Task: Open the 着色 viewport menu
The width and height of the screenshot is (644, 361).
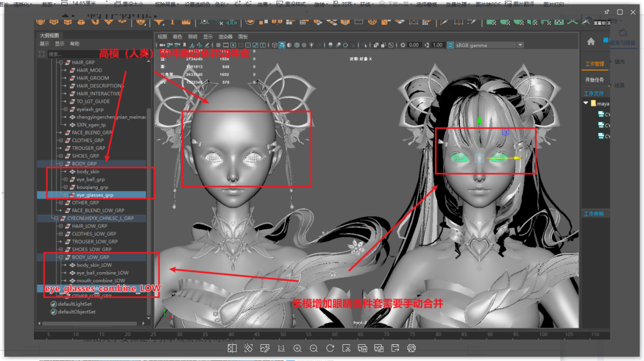Action: click(x=177, y=37)
